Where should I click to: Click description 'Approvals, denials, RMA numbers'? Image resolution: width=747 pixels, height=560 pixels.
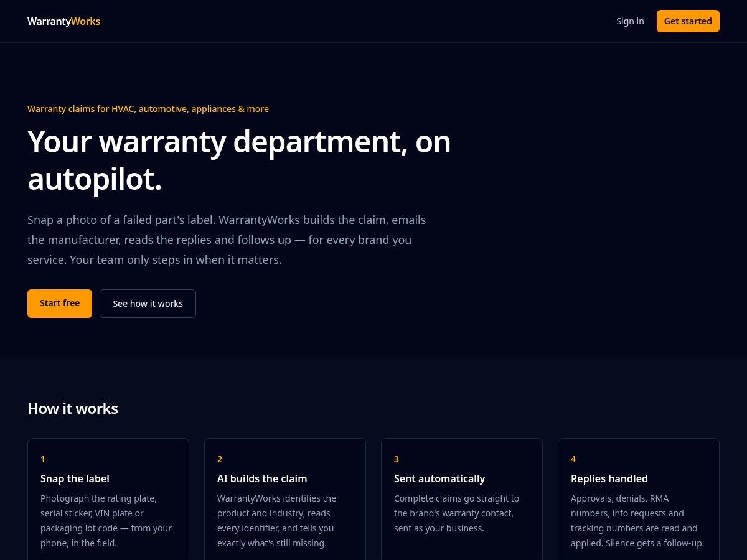(x=637, y=521)
